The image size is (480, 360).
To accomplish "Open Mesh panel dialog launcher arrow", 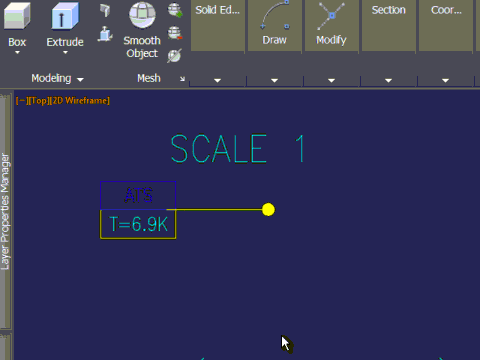I will (x=182, y=79).
